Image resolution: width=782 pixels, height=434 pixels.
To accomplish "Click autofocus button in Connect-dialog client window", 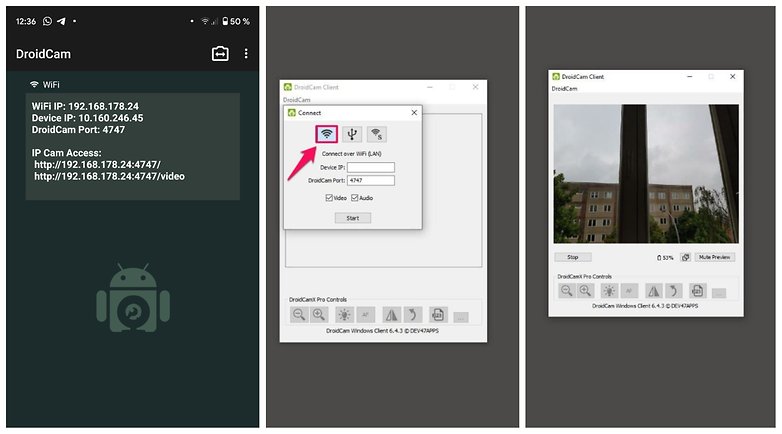I will 365,315.
